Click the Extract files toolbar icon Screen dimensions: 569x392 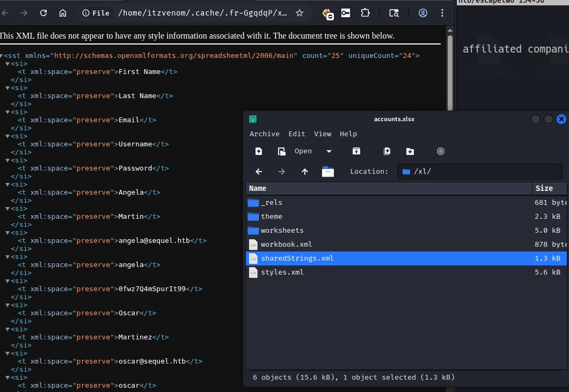356,151
